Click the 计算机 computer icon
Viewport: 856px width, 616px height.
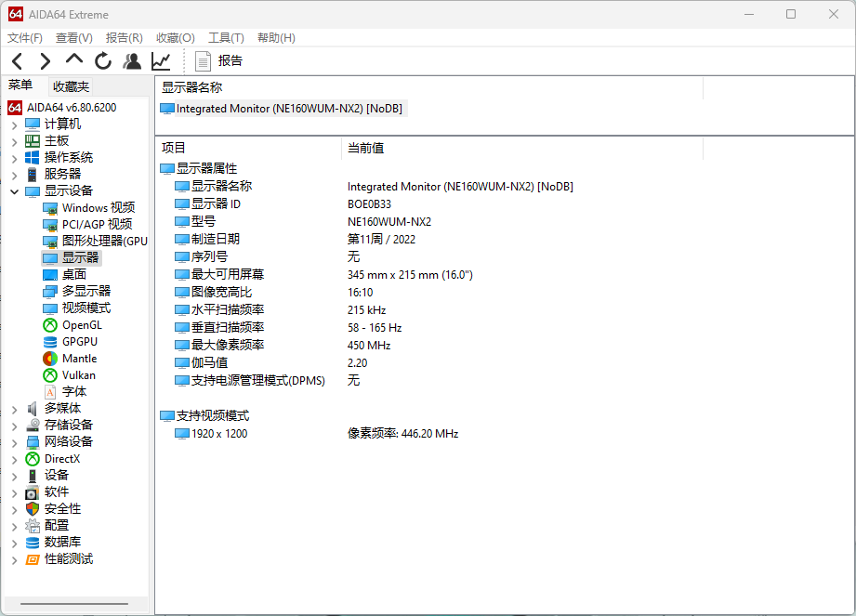[x=33, y=125]
